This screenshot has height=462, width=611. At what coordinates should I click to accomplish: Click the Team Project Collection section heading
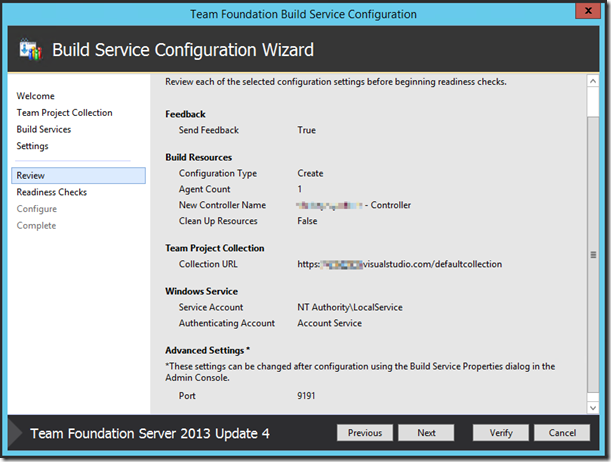tap(214, 248)
